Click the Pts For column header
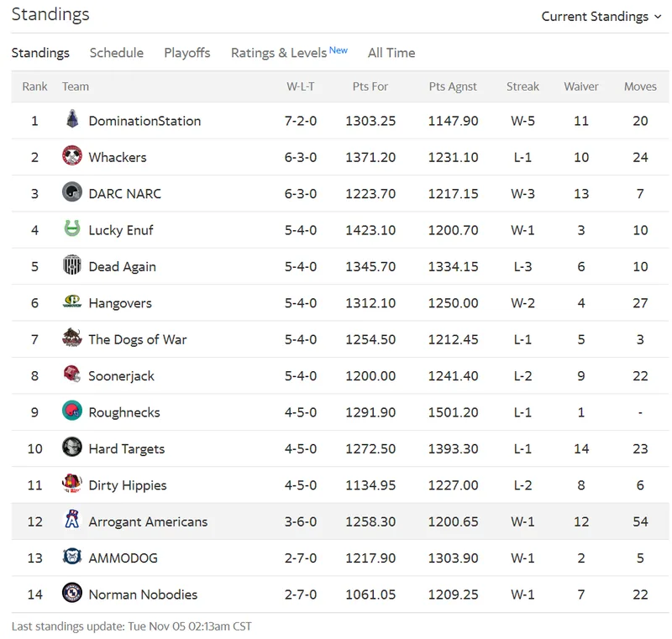The width and height of the screenshot is (672, 639). [x=370, y=86]
